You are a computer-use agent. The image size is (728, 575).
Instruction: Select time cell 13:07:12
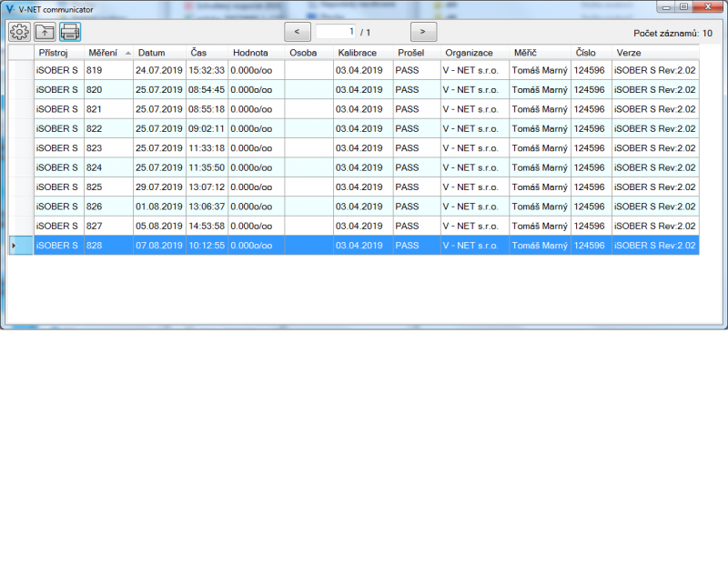[207, 187]
